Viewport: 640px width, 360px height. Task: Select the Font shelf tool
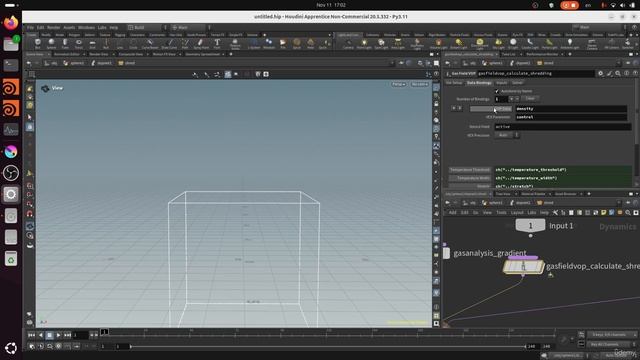click(x=217, y=43)
